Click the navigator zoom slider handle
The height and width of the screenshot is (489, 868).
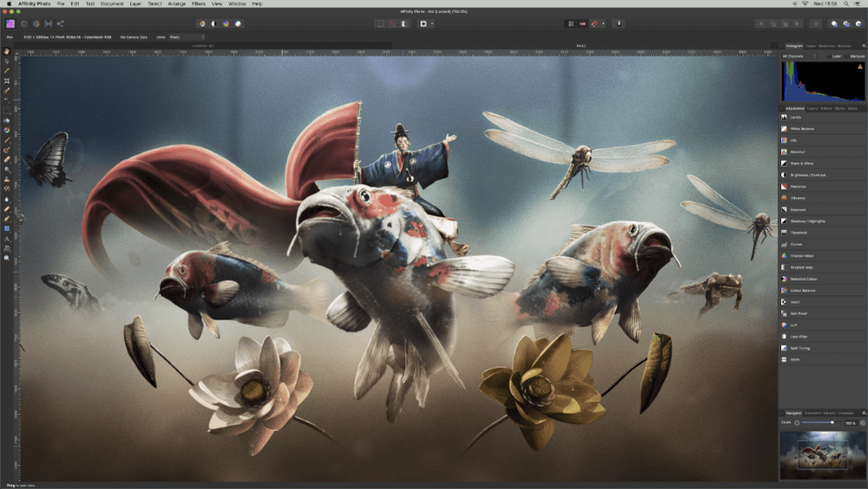click(x=832, y=422)
